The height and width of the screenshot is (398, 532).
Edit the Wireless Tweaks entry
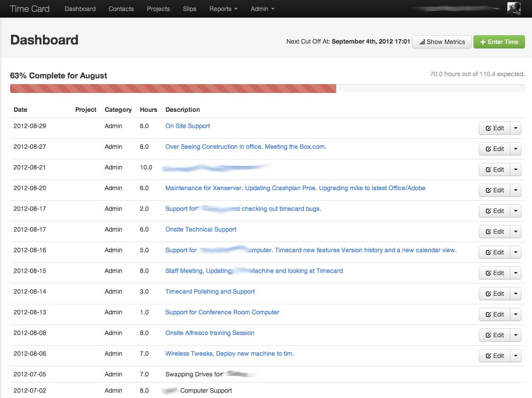[495, 356]
